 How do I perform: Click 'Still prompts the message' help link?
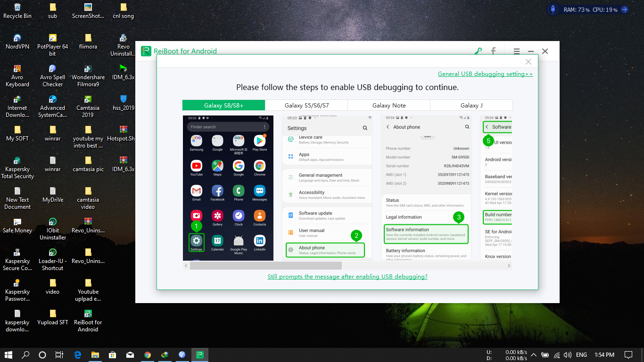coord(347,277)
